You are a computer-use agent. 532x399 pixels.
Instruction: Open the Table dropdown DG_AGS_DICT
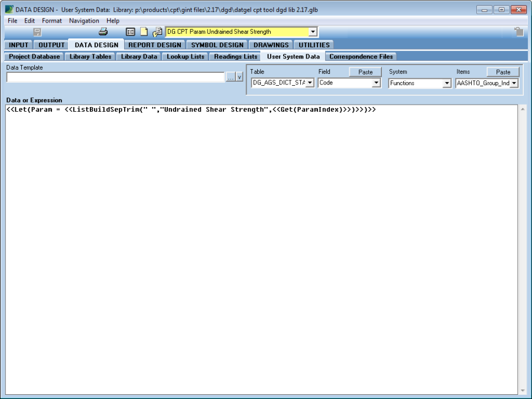click(x=310, y=83)
